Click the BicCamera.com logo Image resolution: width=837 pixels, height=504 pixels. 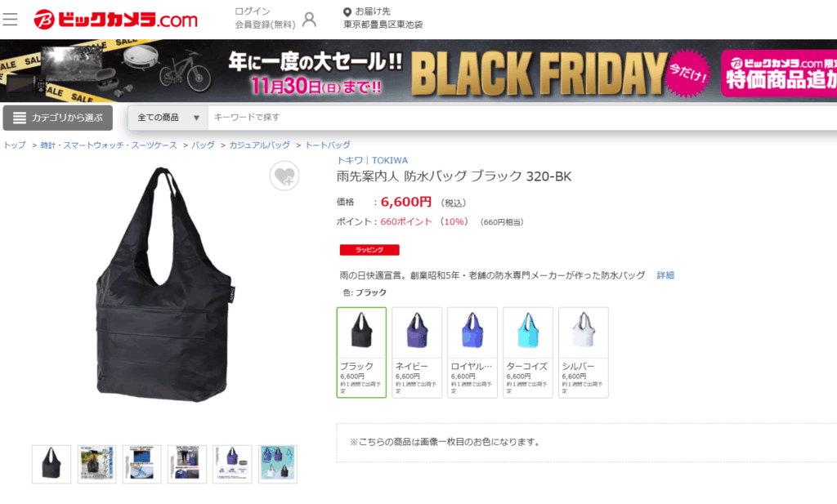(x=115, y=20)
